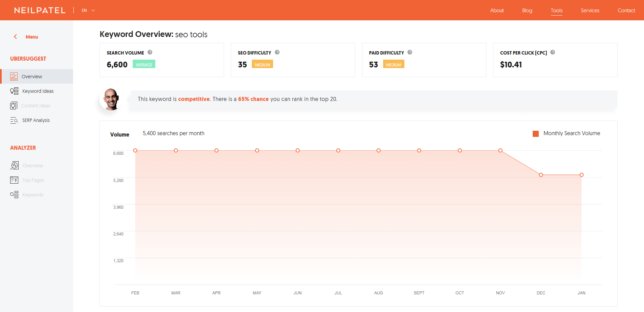Click the $10.41 CPC value
Viewport: 644px width, 312px height.
[511, 65]
